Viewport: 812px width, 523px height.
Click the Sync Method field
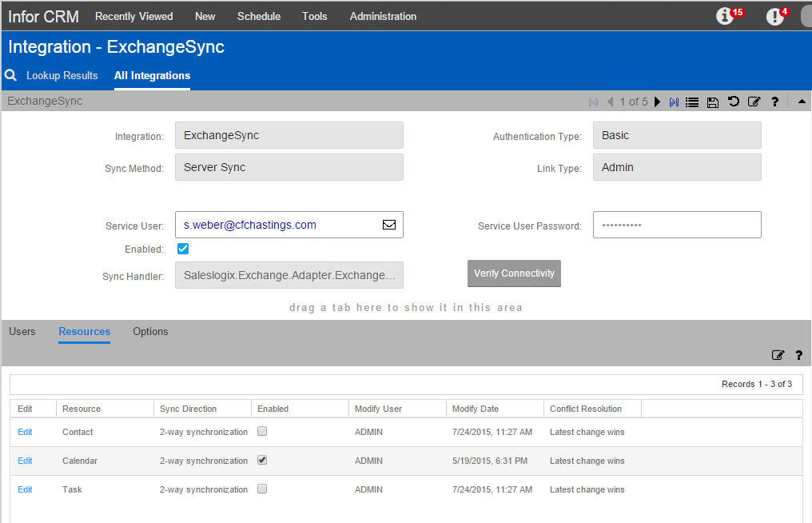[x=289, y=167]
